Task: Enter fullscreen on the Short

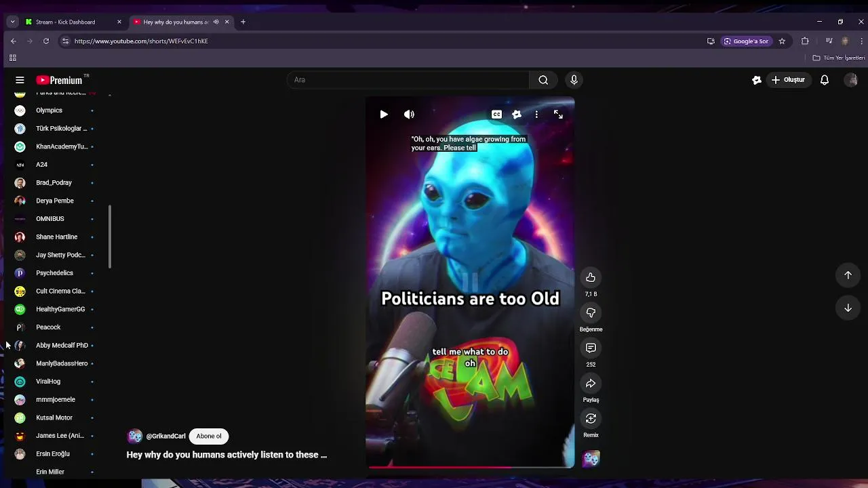Action: click(558, 115)
